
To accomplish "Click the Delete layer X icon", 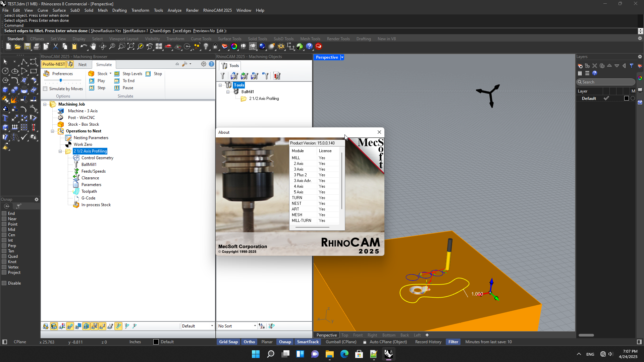I will (595, 66).
